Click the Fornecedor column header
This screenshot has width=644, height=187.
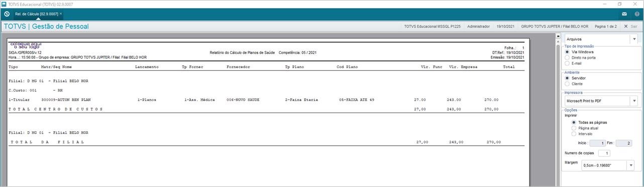pos(239,66)
